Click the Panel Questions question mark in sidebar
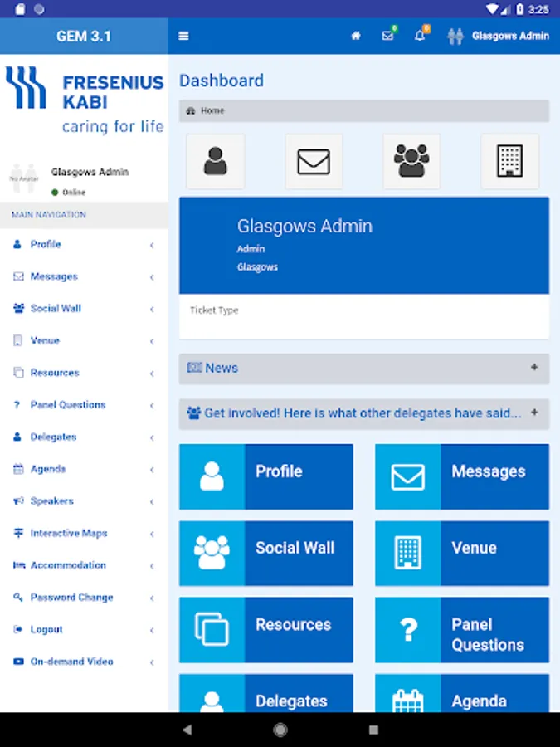This screenshot has height=747, width=560. pos(17,405)
